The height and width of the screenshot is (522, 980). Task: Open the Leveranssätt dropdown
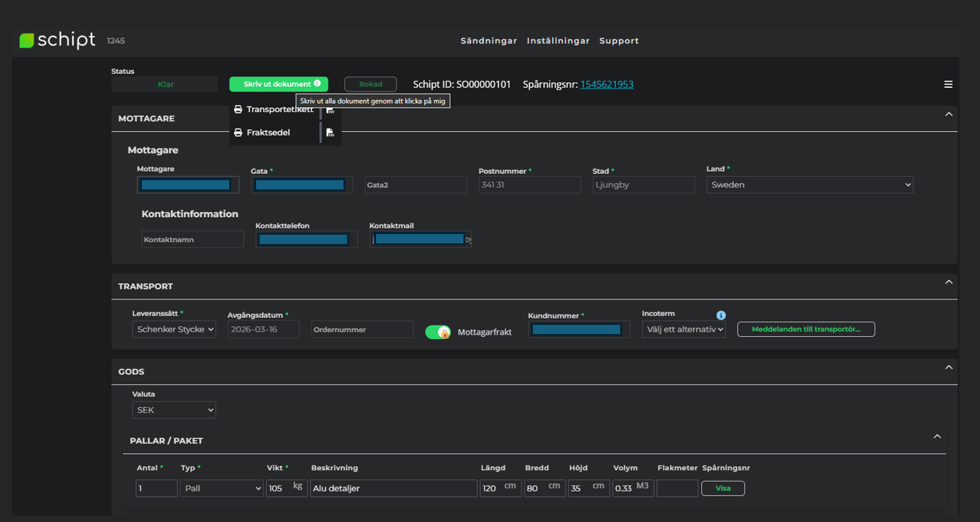174,329
